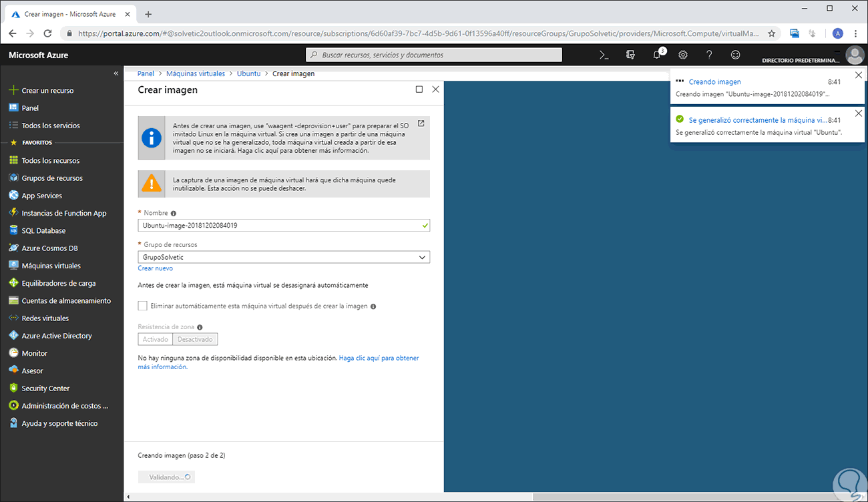The height and width of the screenshot is (502, 868).
Task: Check Eliminar automáticamente esta máquina virtual
Action: click(x=142, y=306)
